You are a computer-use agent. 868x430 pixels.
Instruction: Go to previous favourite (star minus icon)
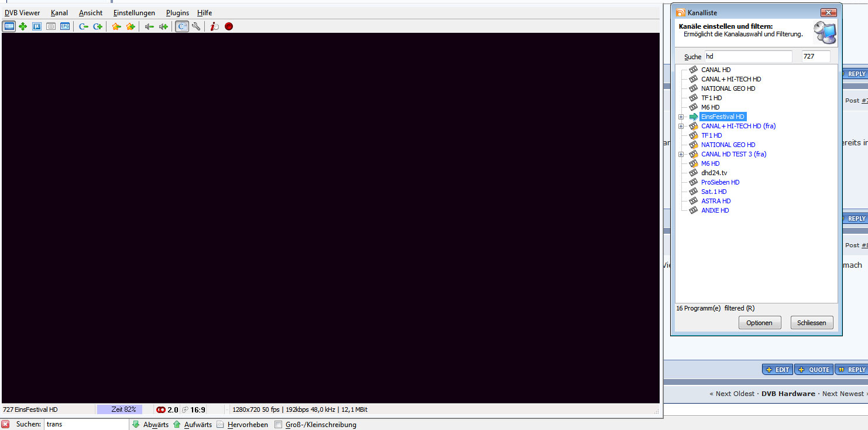click(116, 26)
